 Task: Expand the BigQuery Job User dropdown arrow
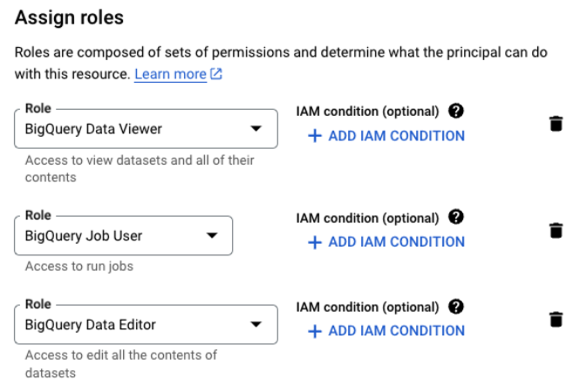point(211,235)
